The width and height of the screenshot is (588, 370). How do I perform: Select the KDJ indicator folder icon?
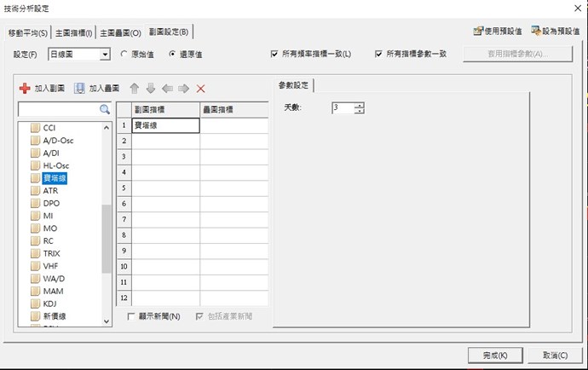pos(35,304)
